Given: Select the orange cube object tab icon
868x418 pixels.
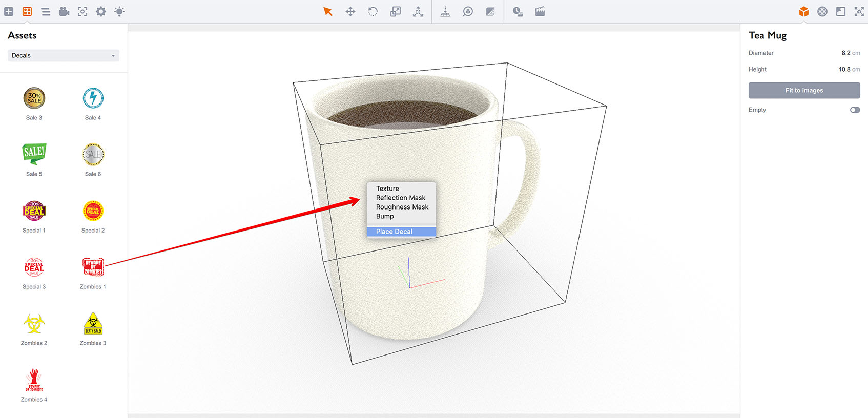Looking at the screenshot, I should coord(804,11).
